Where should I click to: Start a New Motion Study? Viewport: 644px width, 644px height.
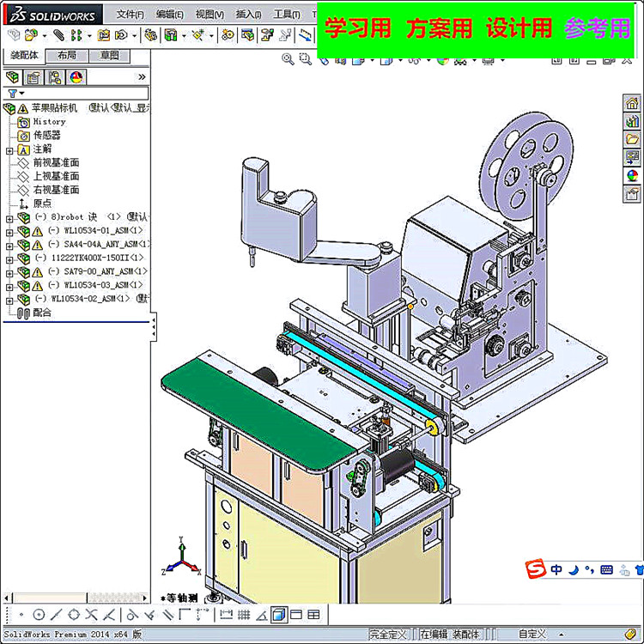tap(228, 35)
